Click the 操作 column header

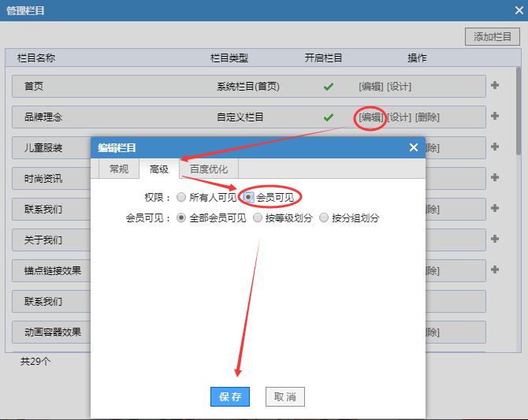coord(417,58)
